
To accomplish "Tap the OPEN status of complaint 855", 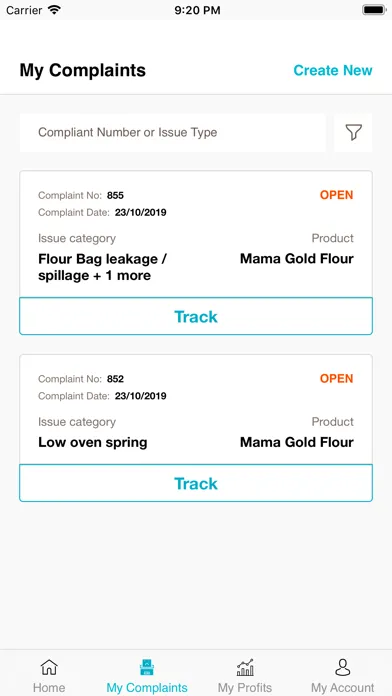I will pos(337,195).
